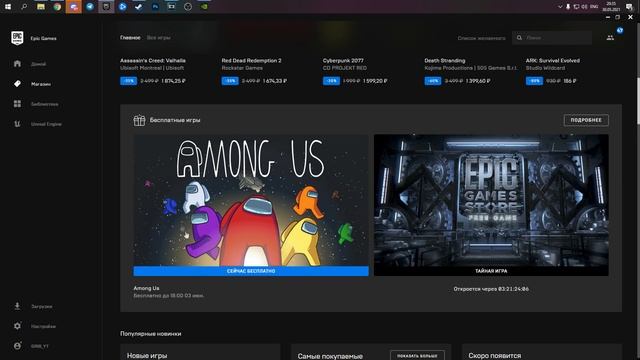Select the Самые покупаемые heading

[330, 356]
